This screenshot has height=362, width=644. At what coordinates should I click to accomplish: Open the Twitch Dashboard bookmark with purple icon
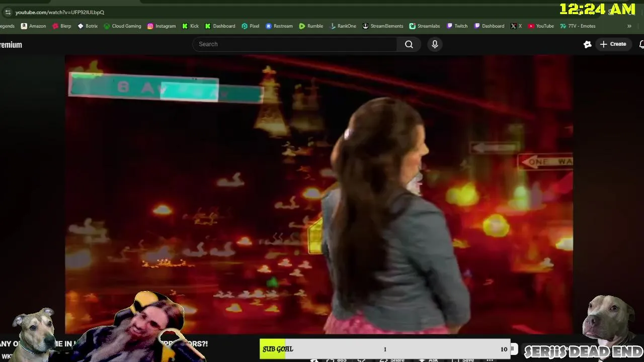coord(489,26)
